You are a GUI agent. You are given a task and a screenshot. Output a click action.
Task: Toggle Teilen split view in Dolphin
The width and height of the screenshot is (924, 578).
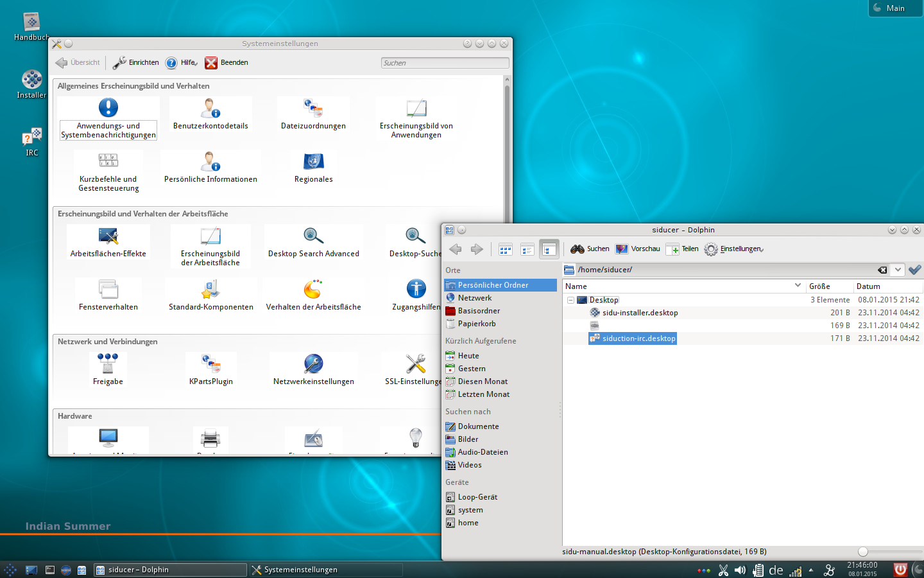[x=682, y=249]
